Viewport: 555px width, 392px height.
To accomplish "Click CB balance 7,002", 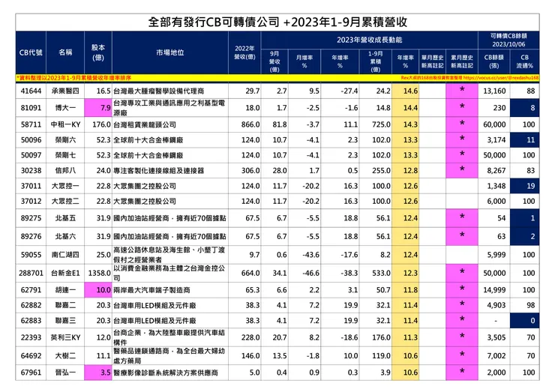I will tap(496, 356).
